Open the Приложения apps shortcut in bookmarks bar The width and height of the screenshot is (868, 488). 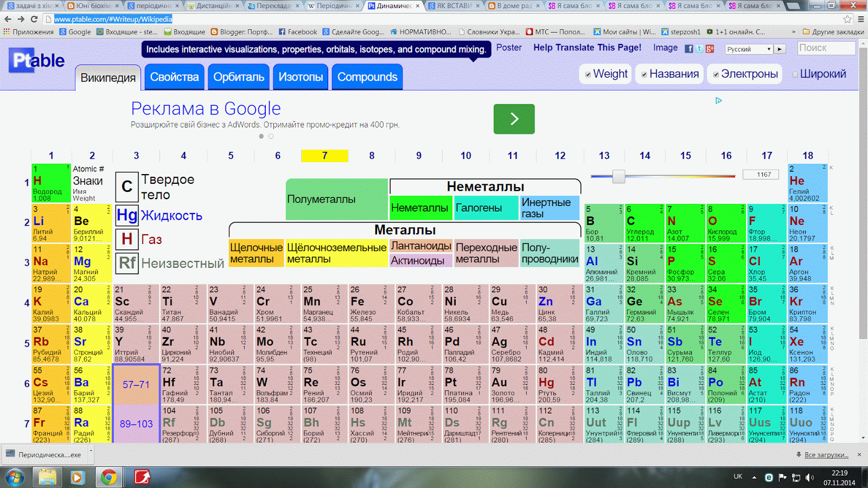[x=28, y=32]
